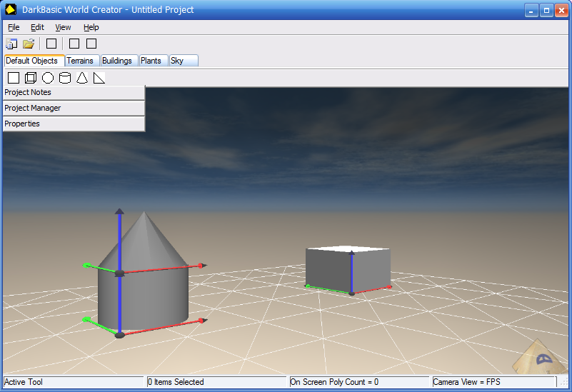Minimize the DarkBasic World Creator window
572x392 pixels.
point(531,10)
